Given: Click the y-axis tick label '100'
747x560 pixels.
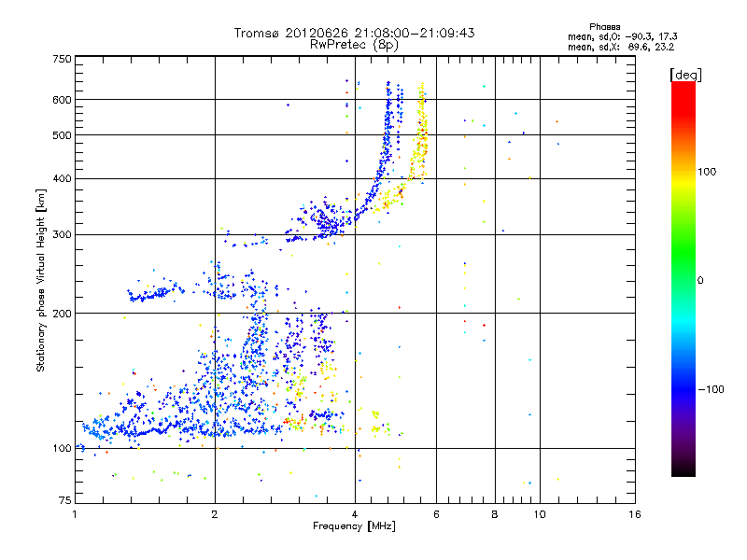Looking at the screenshot, I should (62, 449).
